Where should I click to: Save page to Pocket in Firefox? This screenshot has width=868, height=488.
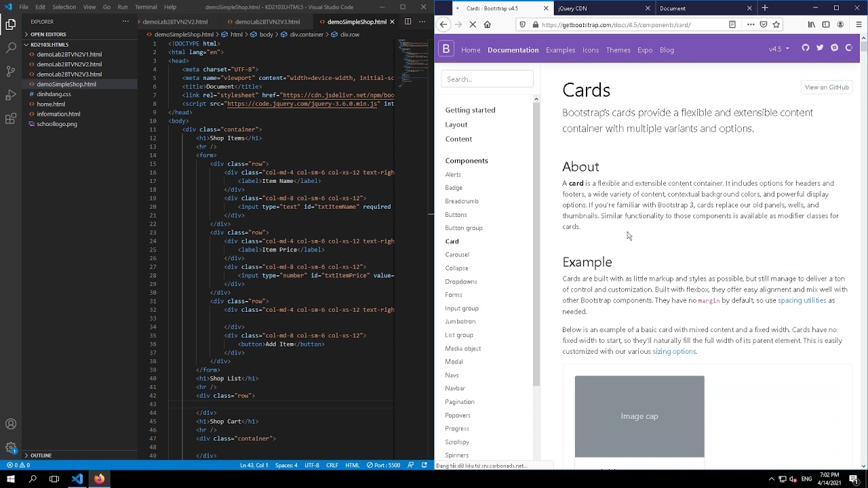[x=764, y=24]
